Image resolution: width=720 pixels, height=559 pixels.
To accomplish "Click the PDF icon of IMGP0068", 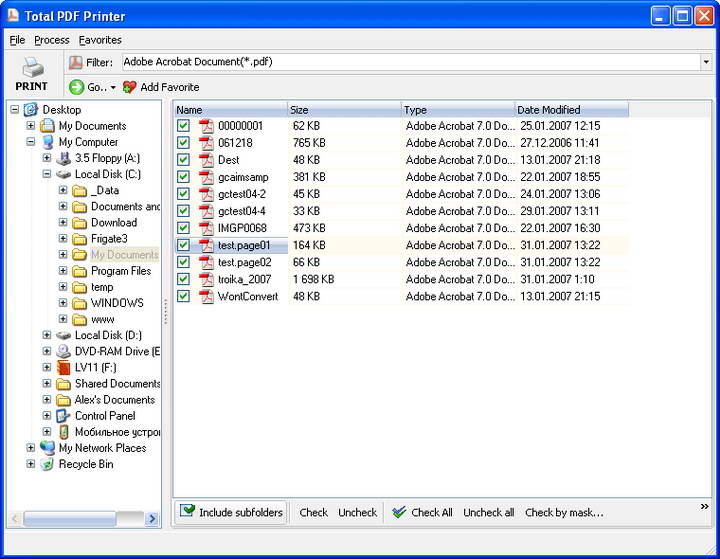I will [x=206, y=228].
